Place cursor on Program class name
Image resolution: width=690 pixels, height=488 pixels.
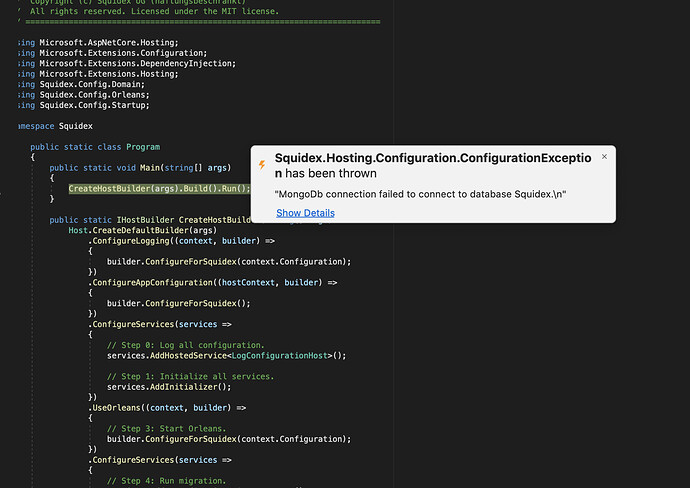pyautogui.click(x=143, y=147)
